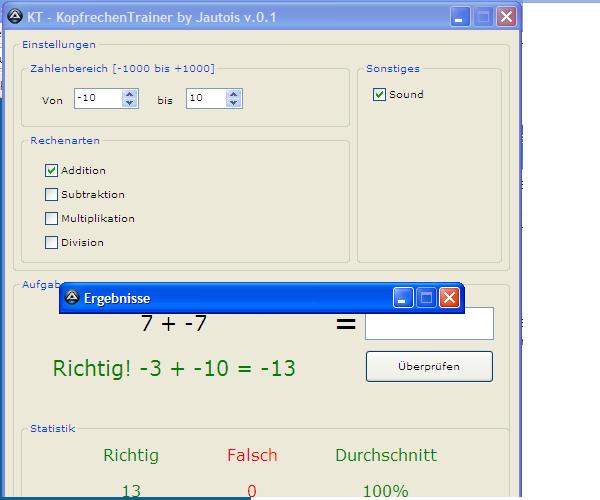The image size is (600, 500).
Task: Close the KopfrechenTrainer main window
Action: pos(506,17)
